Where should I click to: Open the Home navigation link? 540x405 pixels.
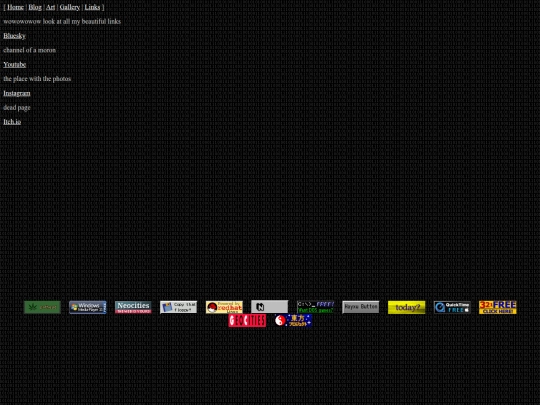[x=15, y=7]
